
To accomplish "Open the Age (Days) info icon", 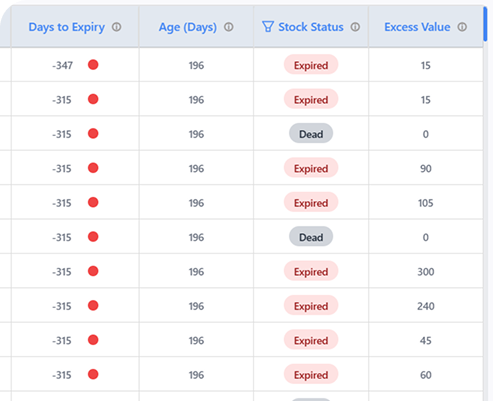I will click(x=228, y=27).
